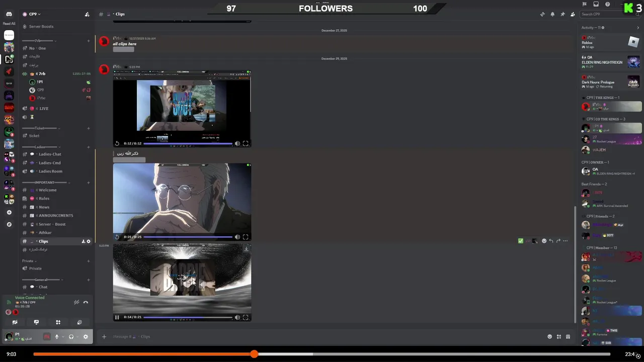
Task: Open soundboard icon in voice panel
Action: coord(79,322)
